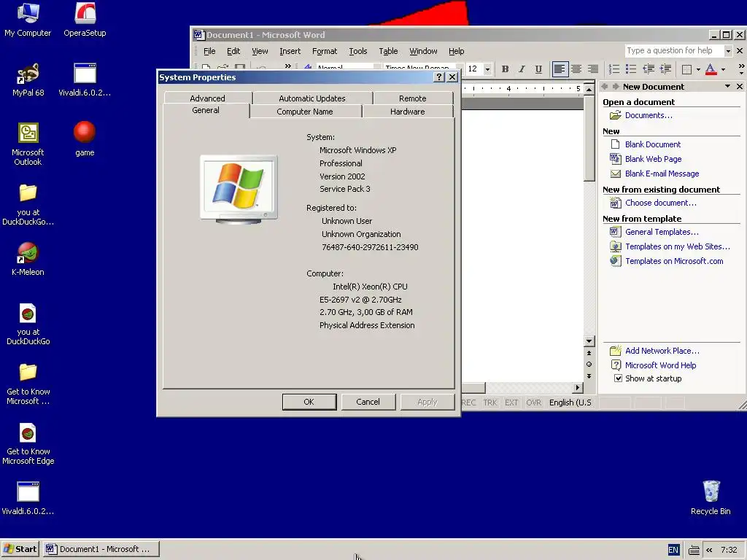Screen dimensions: 747x560
Task: Open the font size dropdown arrow
Action: pyautogui.click(x=487, y=69)
